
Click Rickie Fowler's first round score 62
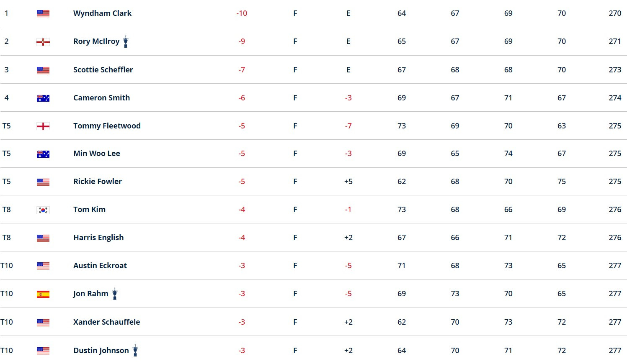(x=402, y=181)
